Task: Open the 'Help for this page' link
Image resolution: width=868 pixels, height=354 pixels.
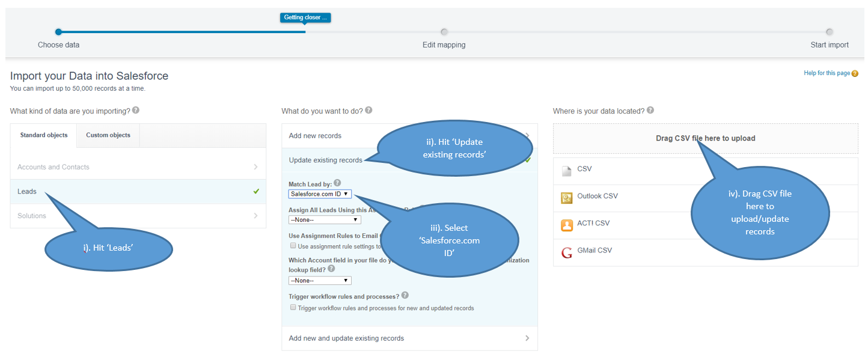Action: [827, 73]
